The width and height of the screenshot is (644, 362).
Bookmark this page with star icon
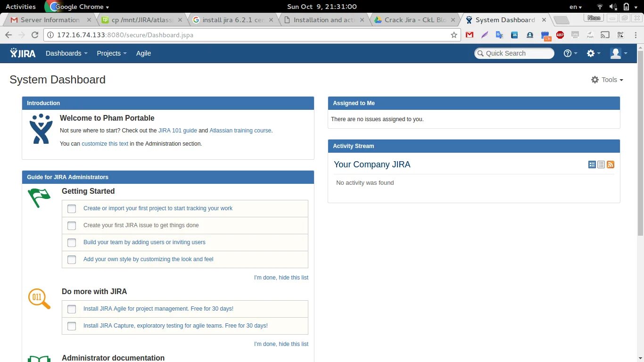coord(454,35)
